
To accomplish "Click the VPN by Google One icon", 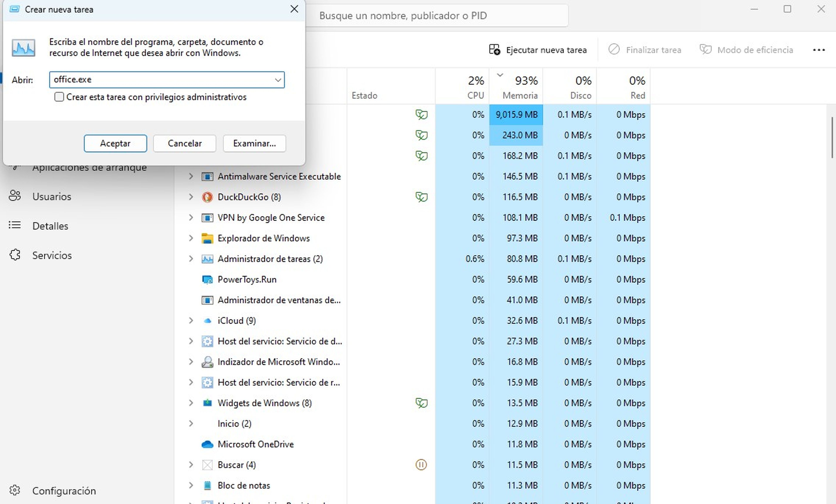I will (x=207, y=217).
